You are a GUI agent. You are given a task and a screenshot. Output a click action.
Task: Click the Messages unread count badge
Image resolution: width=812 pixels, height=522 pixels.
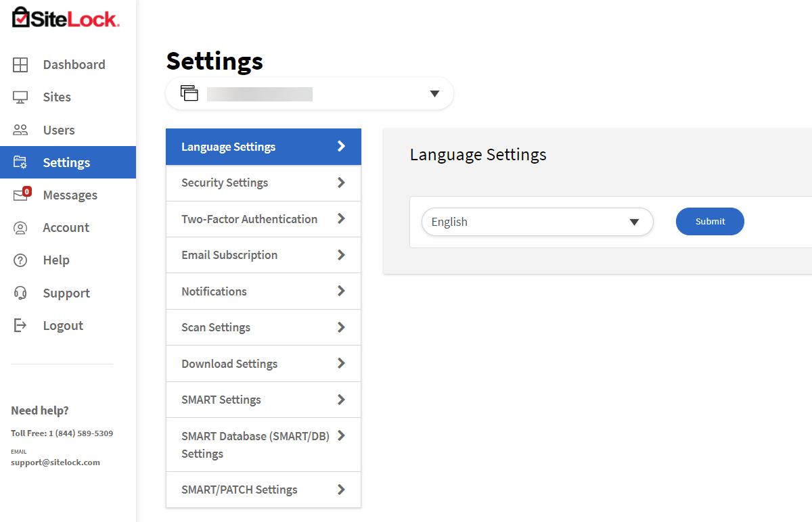coord(27,191)
